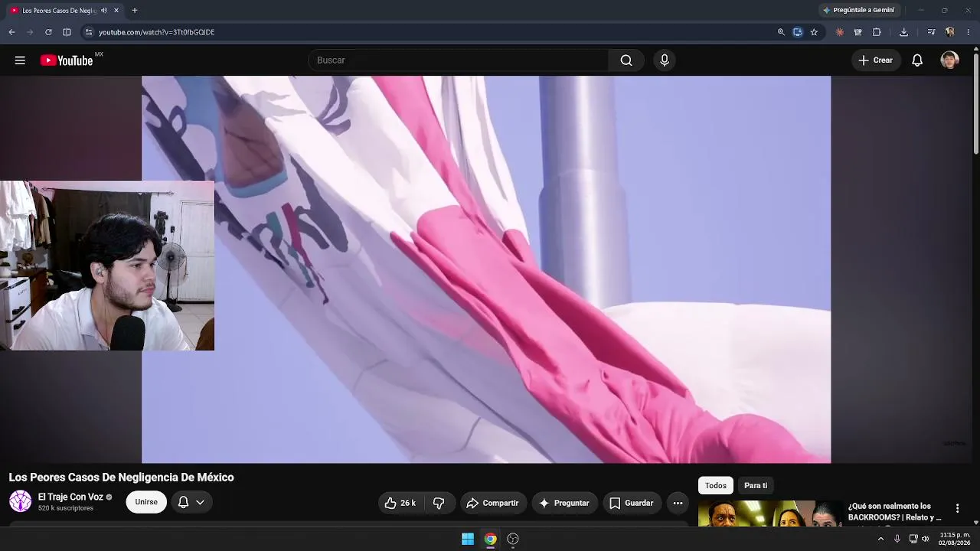Select the Para ti filter chip
This screenshot has width=980, height=551.
click(756, 485)
